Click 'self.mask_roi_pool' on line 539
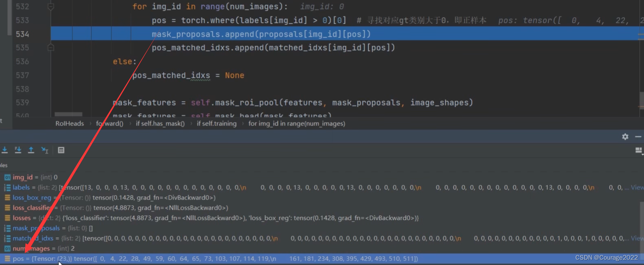This screenshot has height=265, width=644. (235, 103)
